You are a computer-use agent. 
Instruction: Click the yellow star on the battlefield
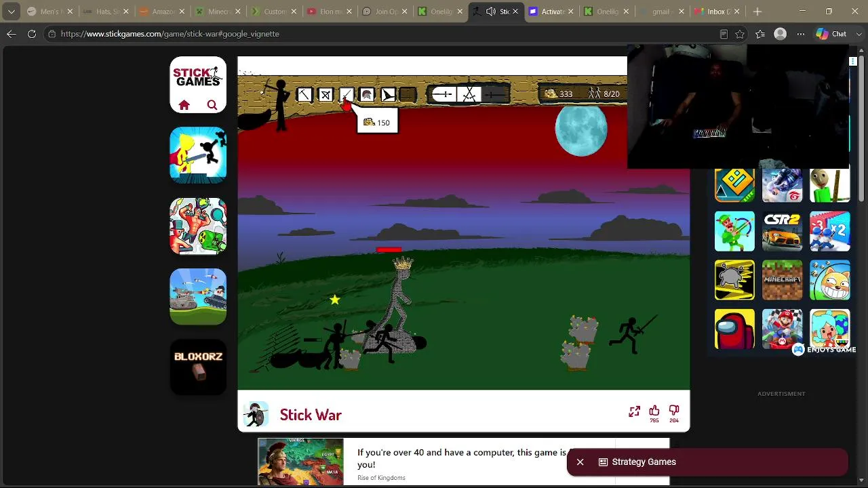(x=335, y=300)
